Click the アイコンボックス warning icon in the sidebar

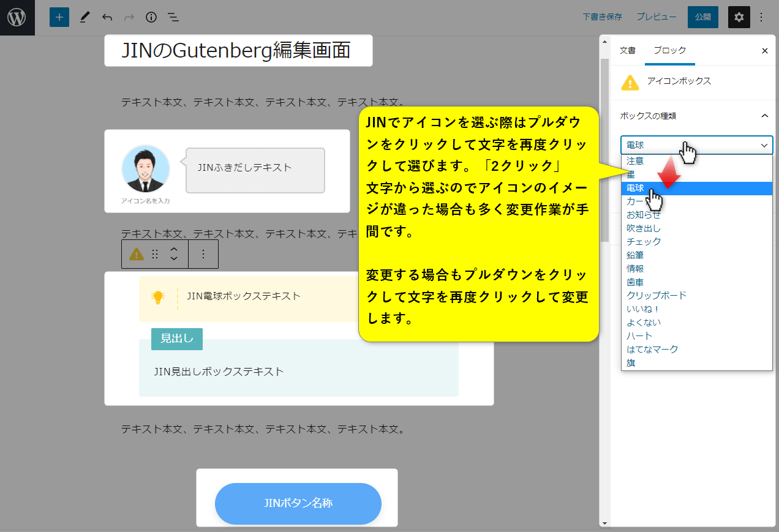pyautogui.click(x=630, y=82)
